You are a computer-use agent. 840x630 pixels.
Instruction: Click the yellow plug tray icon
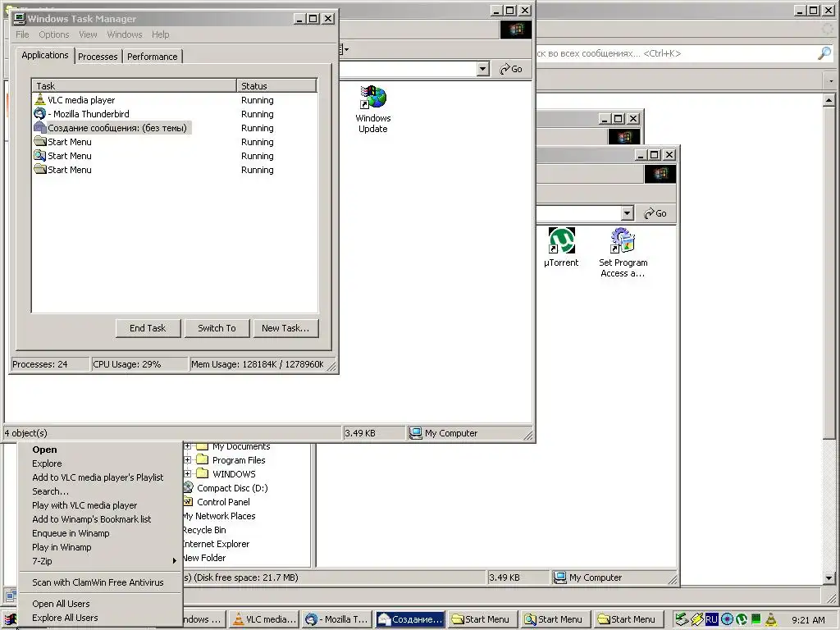[696, 619]
